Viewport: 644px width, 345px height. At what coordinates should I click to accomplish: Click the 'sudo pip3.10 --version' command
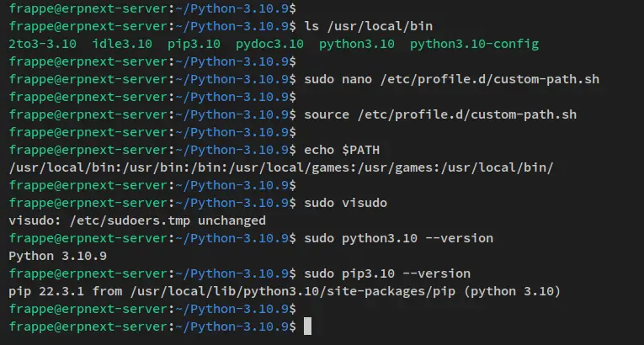click(387, 273)
